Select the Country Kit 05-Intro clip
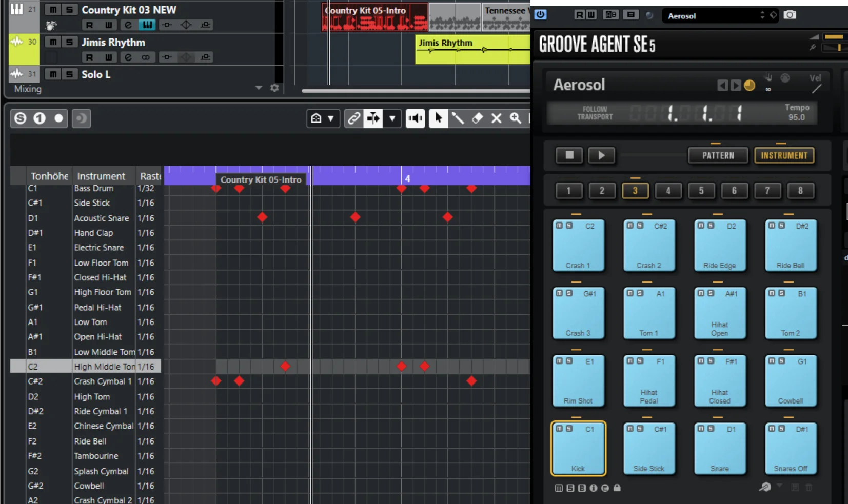The width and height of the screenshot is (848, 504). (x=375, y=17)
